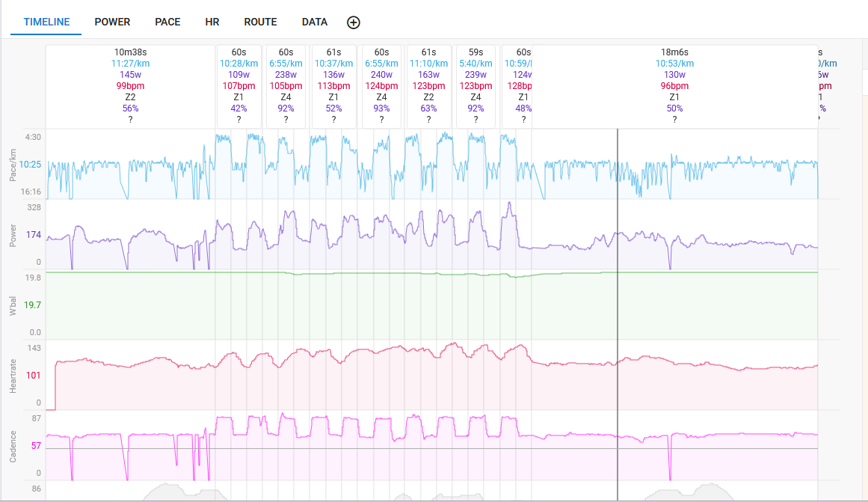Click the 101 current heartrate value
This screenshot has height=502, width=868.
coord(33,376)
